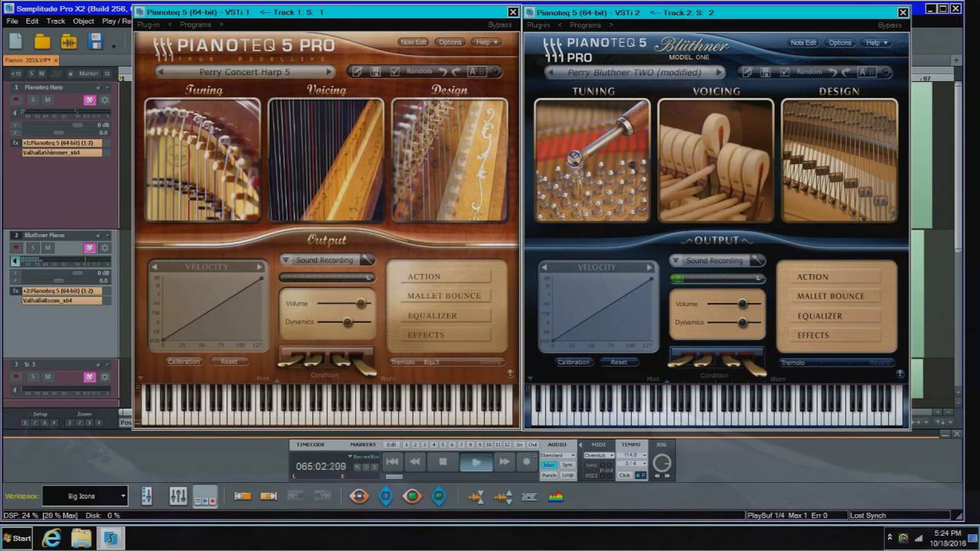
Task: Click the gear icon on Pianoteq Harp track
Action: (104, 99)
